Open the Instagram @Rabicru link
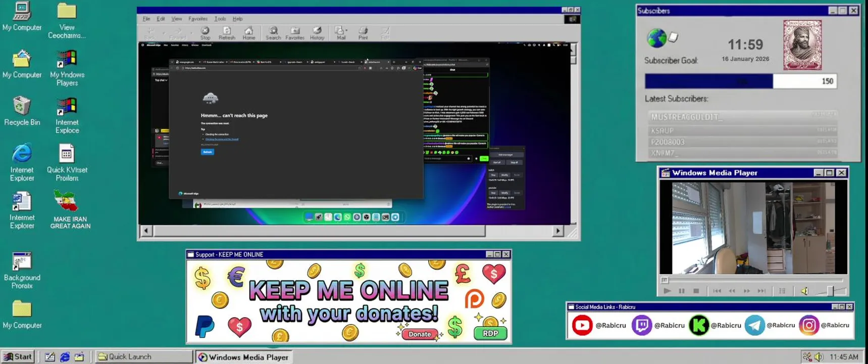 (824, 325)
